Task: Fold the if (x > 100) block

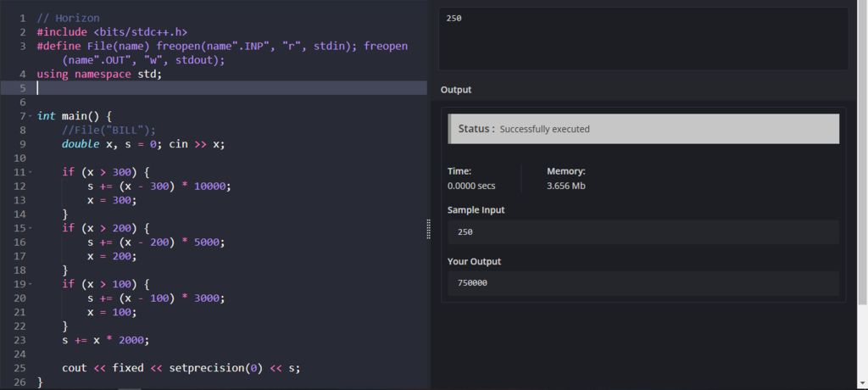Action: click(x=30, y=284)
